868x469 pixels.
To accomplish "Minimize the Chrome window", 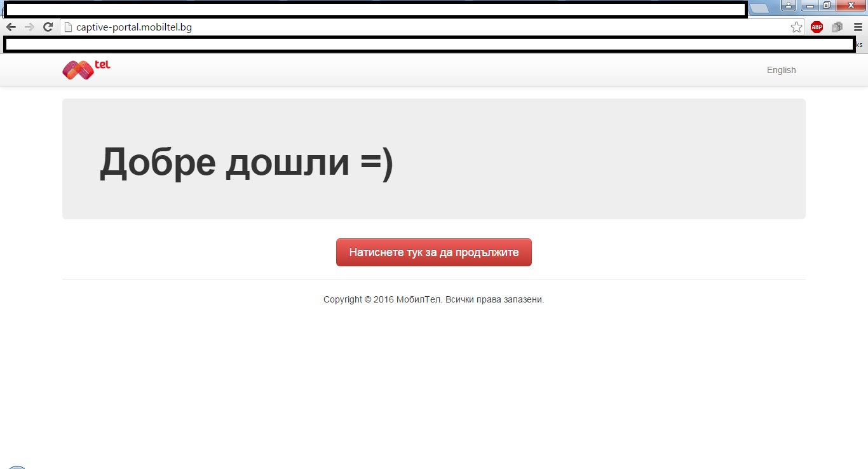I will click(x=809, y=6).
